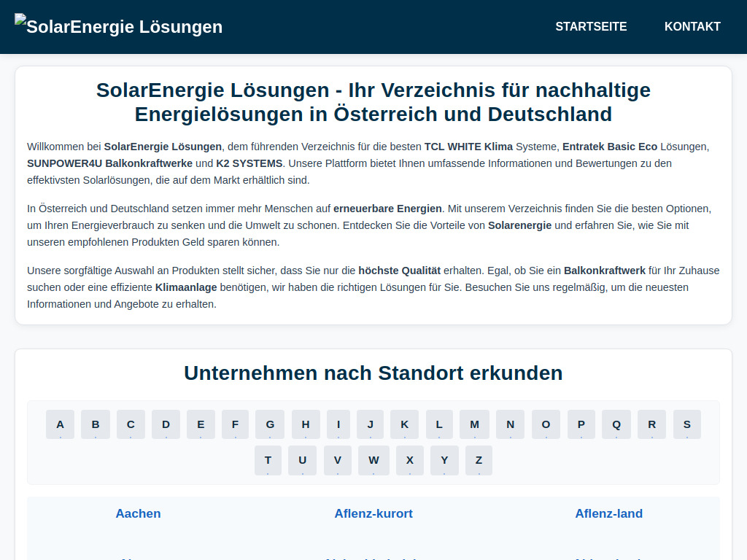This screenshot has width=747, height=560.
Task: Click the SolarEnergie Lösungen logo
Action: click(118, 26)
